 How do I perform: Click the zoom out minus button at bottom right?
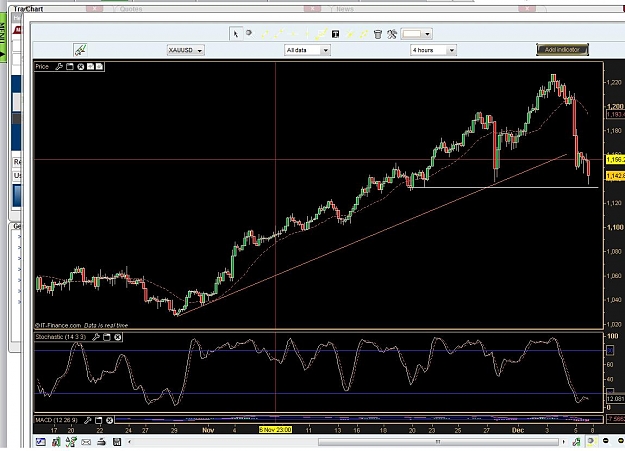pos(605,441)
